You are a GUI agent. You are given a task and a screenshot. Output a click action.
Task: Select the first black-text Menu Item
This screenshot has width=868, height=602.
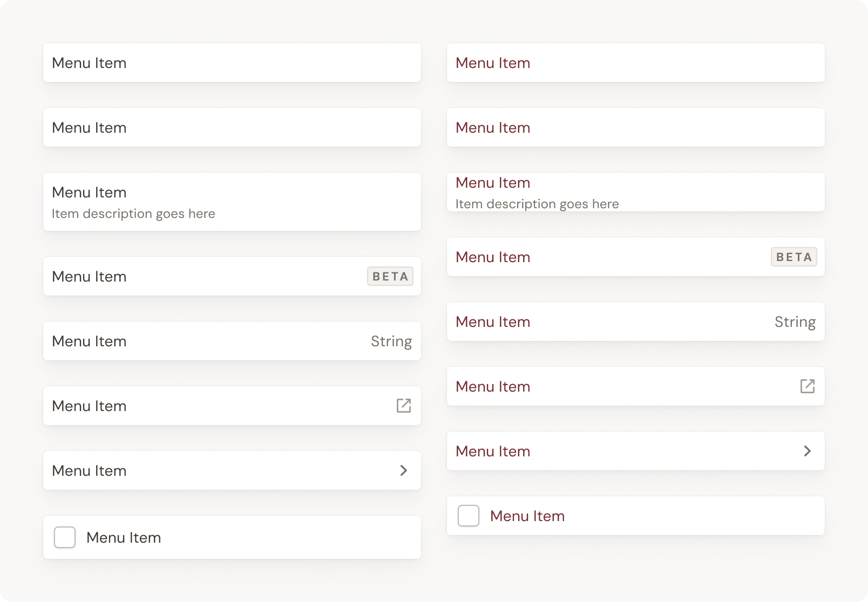(x=232, y=63)
